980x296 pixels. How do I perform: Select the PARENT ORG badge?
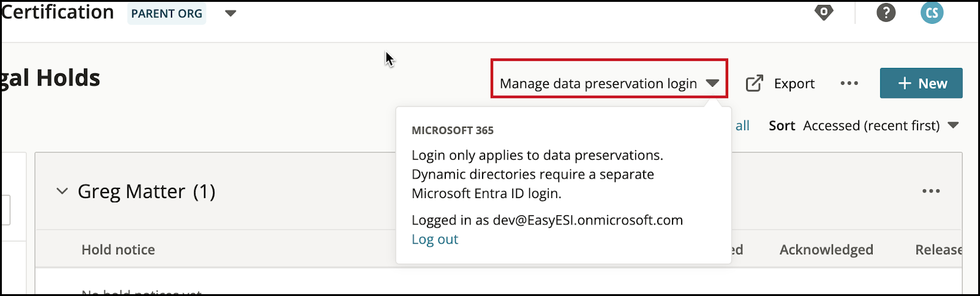click(x=167, y=13)
